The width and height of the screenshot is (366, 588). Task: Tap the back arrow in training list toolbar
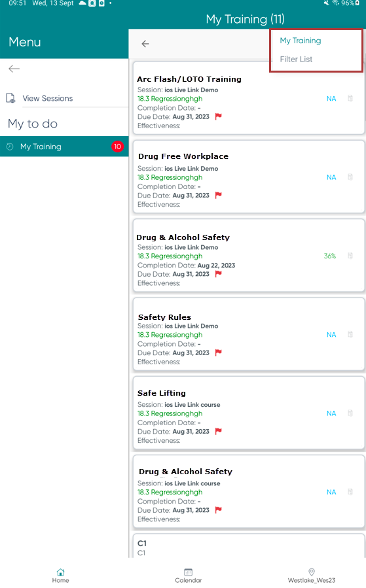pyautogui.click(x=145, y=44)
